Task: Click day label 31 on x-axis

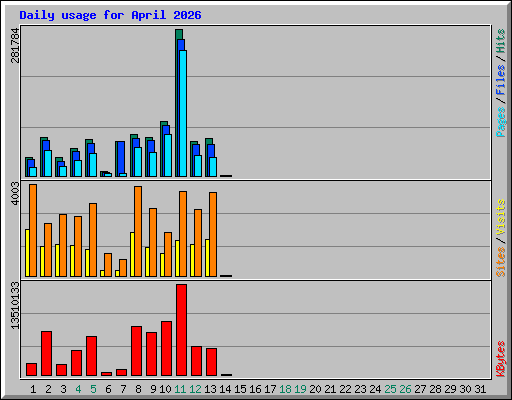Action: (x=480, y=389)
